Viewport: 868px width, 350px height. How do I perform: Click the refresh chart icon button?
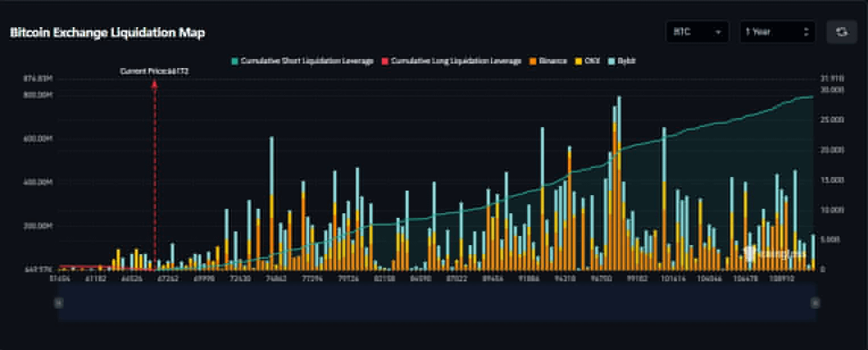[842, 32]
